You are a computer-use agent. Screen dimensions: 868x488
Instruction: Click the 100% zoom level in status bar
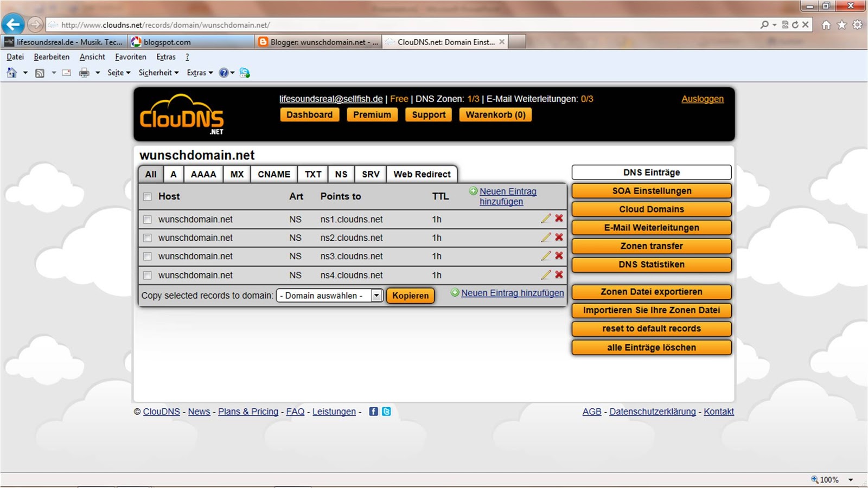[x=829, y=480]
